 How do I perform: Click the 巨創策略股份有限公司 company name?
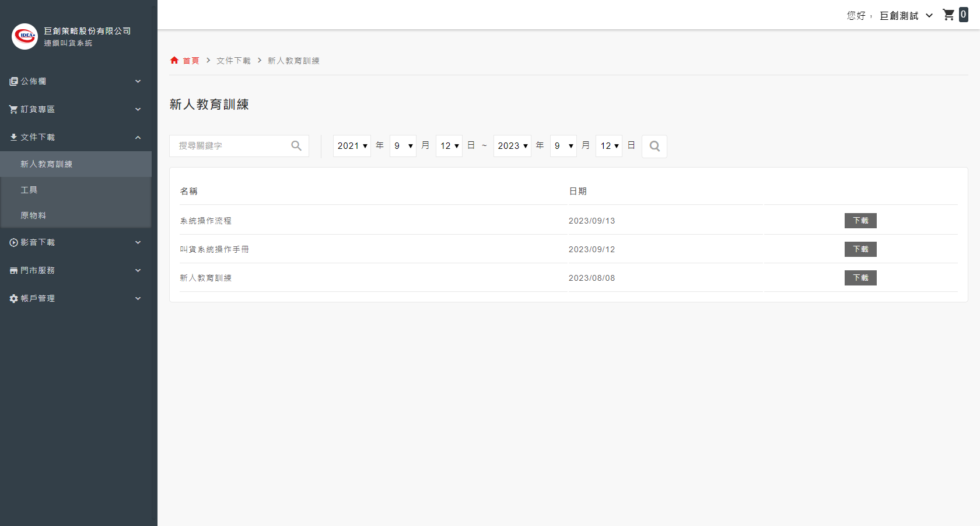click(x=87, y=31)
